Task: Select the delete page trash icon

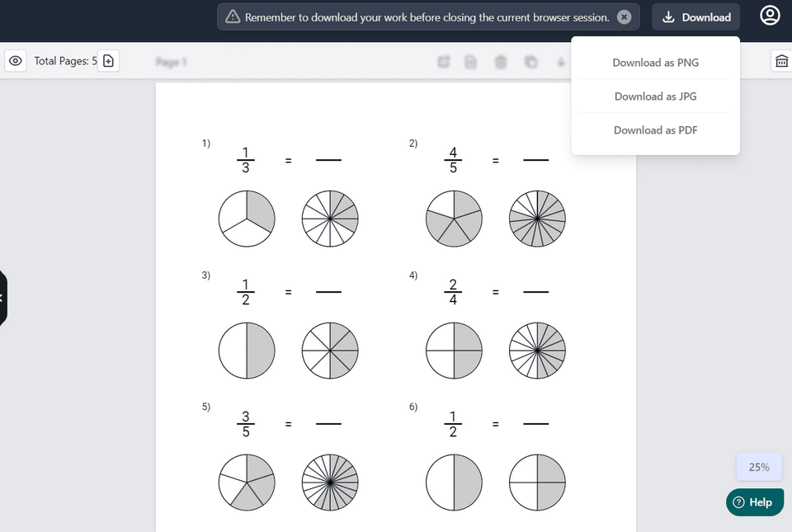Action: (501, 61)
